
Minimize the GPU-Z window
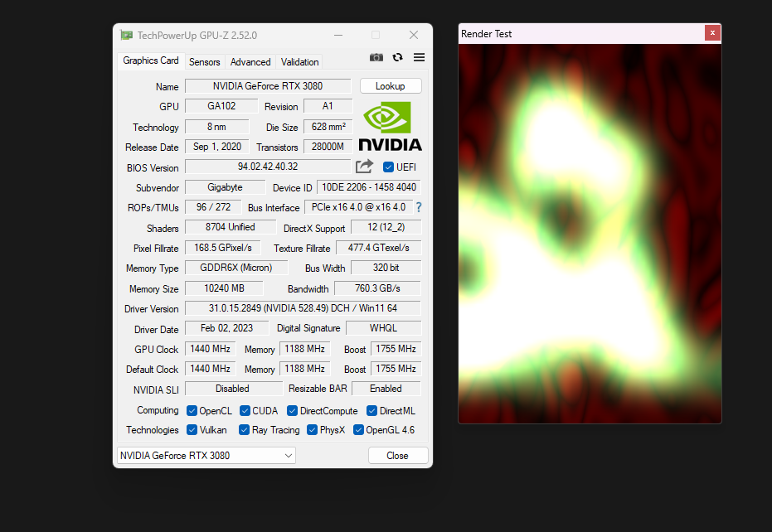pyautogui.click(x=338, y=35)
